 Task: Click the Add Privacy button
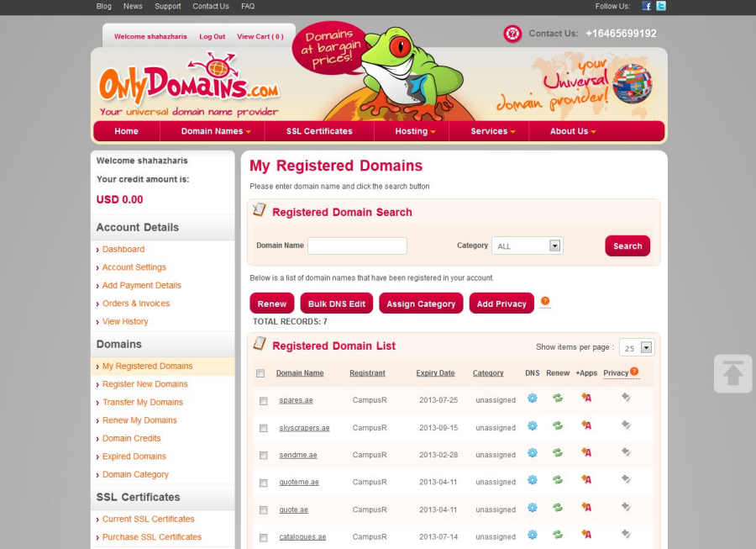(501, 304)
